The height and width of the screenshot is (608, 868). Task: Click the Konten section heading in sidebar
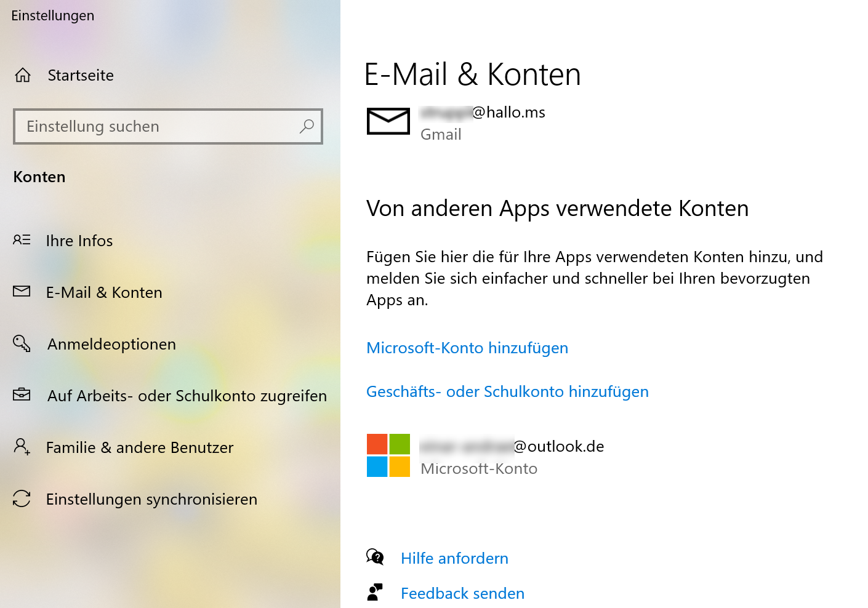39,177
